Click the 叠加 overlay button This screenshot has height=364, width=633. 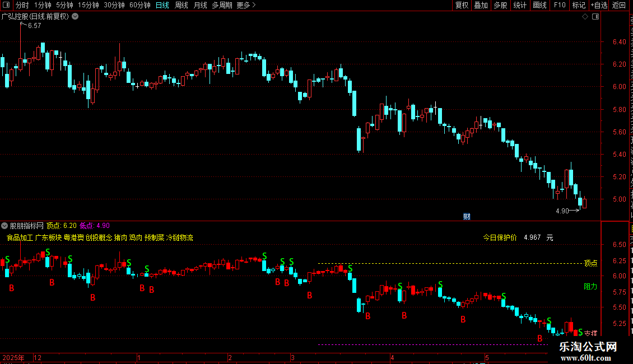click(x=481, y=5)
